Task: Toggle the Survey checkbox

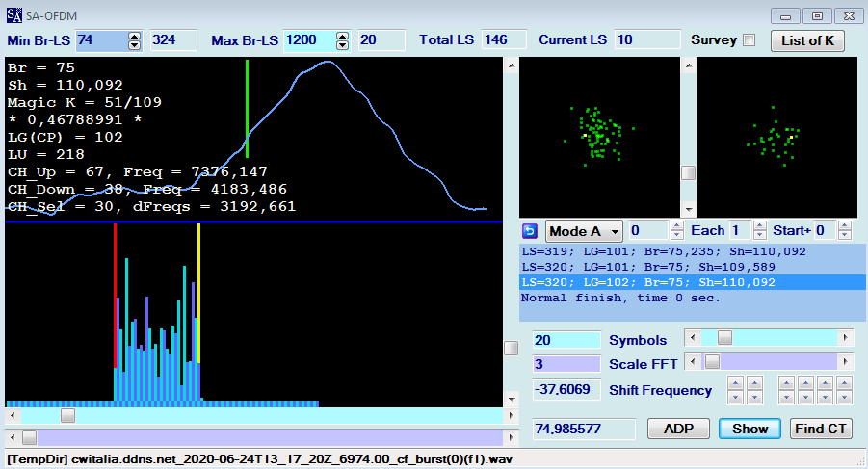Action: [749, 39]
